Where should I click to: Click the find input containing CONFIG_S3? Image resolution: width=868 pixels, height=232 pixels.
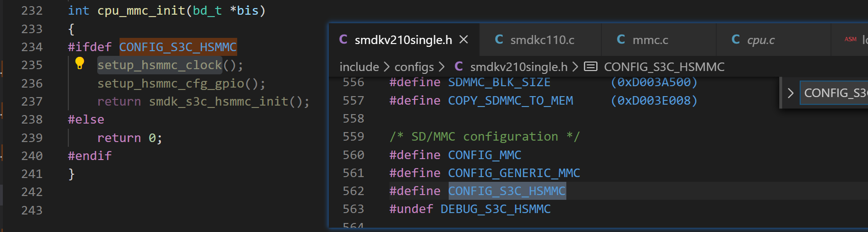point(835,93)
